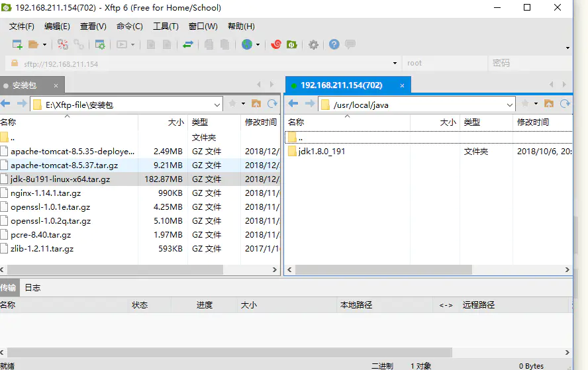
Task: Sort local files by 类型 column
Action: coord(214,122)
